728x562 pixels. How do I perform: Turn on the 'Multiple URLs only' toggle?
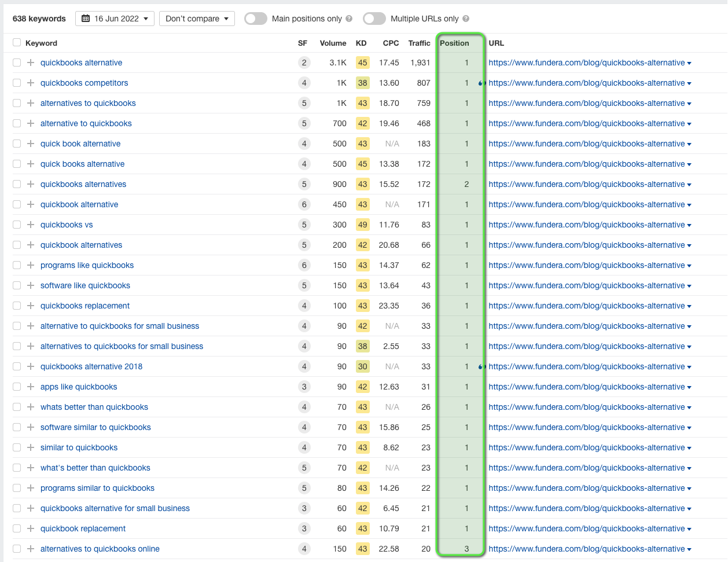(374, 19)
